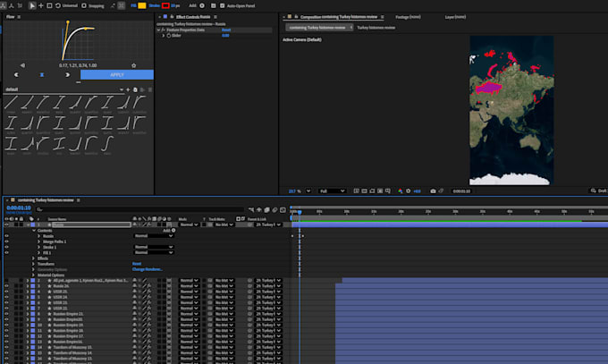The image size is (608, 364).
Task: Click the RGB channels icon in viewer
Action: 401,190
